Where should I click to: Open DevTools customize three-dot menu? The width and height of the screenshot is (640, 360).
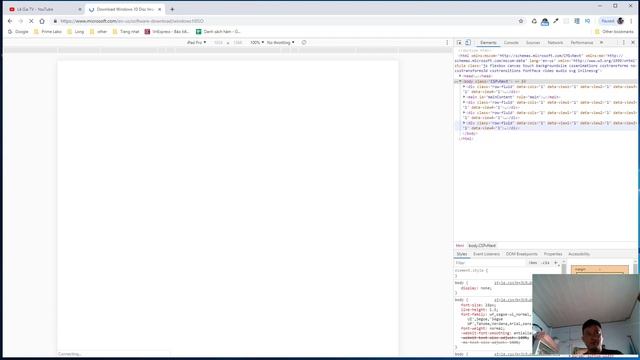coord(623,42)
